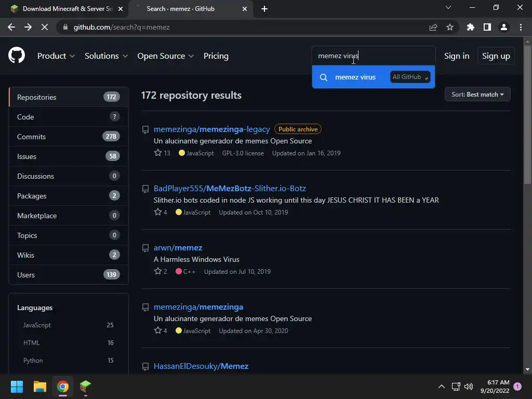The height and width of the screenshot is (399, 532).
Task: Select Users results filter
Action: (69, 274)
